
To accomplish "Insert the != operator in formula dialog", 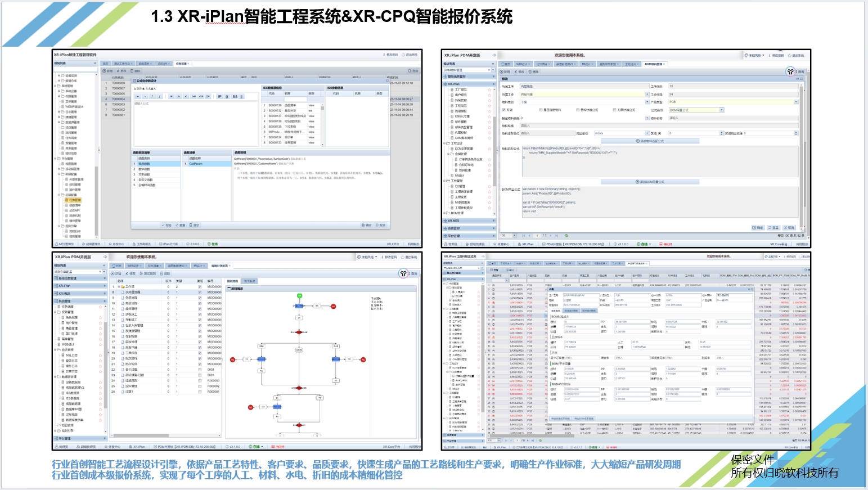I will 208,96.
